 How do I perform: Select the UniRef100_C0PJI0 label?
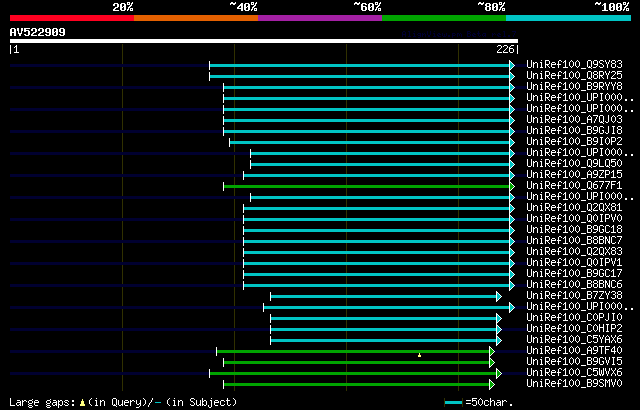574,318
